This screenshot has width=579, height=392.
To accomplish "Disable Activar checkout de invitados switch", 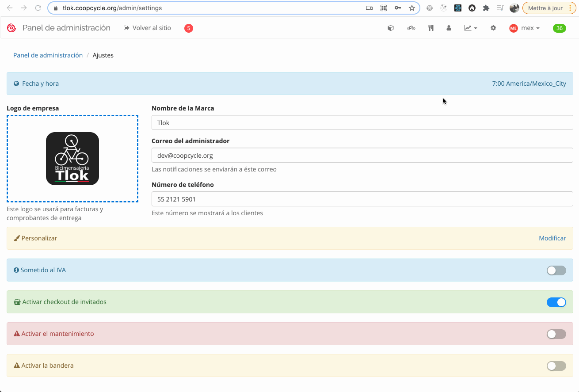I will point(556,302).
